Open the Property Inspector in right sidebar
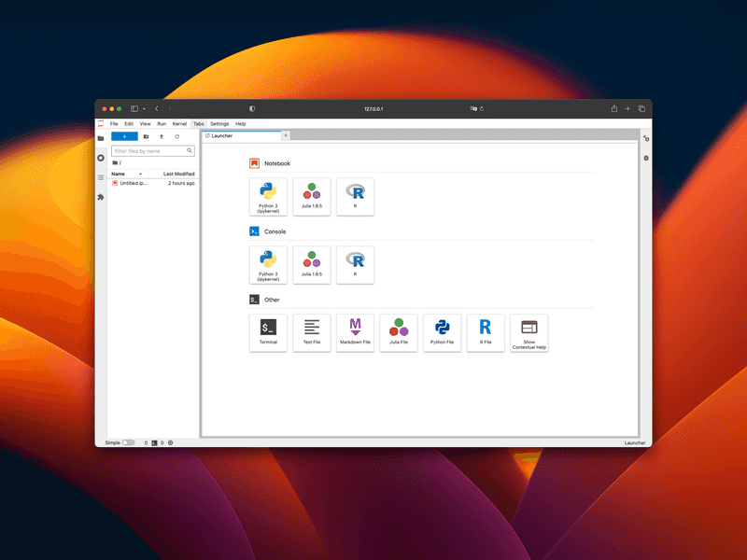The image size is (747, 560). pyautogui.click(x=645, y=139)
